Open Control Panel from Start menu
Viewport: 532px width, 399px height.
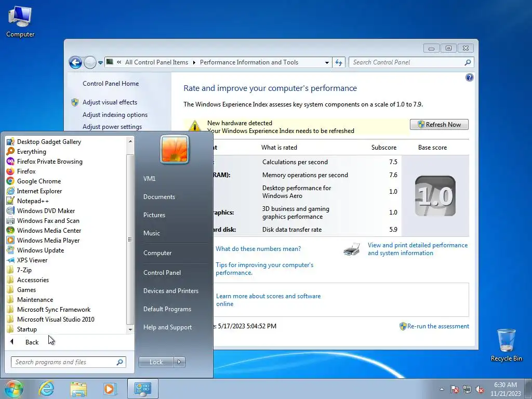point(162,272)
